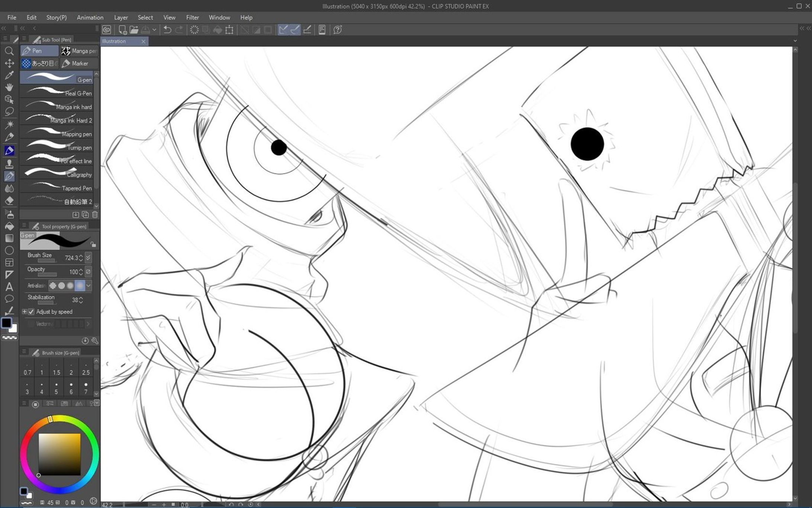The height and width of the screenshot is (508, 812).
Task: Click the zoom in plus button in status bar
Action: [164, 505]
